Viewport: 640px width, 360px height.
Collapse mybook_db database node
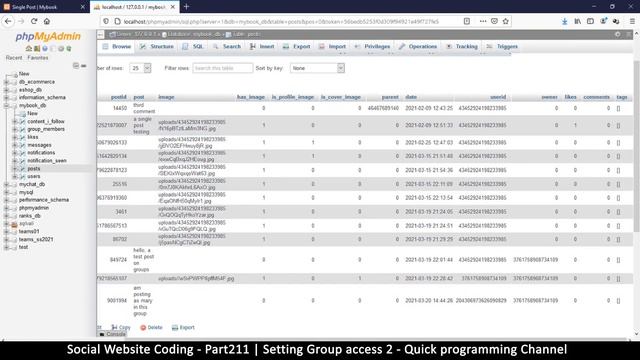[x=6, y=106]
